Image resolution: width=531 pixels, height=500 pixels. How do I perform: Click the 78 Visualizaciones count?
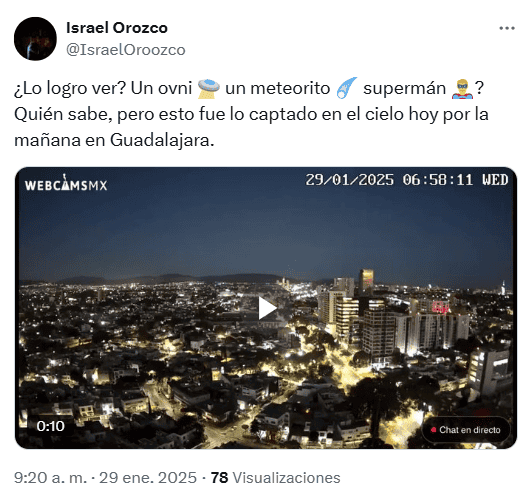click(x=275, y=478)
